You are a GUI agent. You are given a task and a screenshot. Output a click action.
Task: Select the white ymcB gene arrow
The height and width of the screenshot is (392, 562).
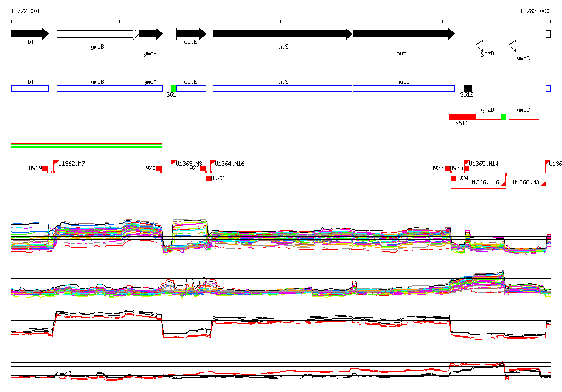tap(97, 34)
